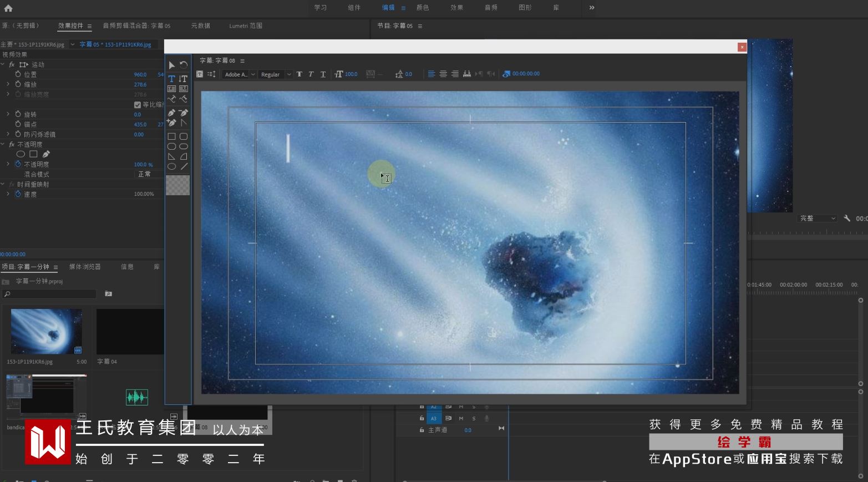Center-align the title text
The width and height of the screenshot is (868, 482).
point(443,74)
